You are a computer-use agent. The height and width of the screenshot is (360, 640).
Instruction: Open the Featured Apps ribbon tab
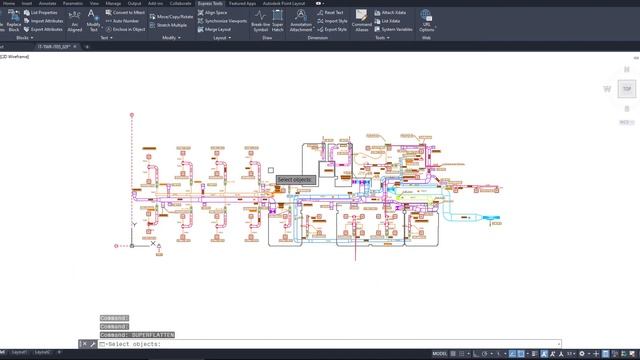tap(242, 3)
